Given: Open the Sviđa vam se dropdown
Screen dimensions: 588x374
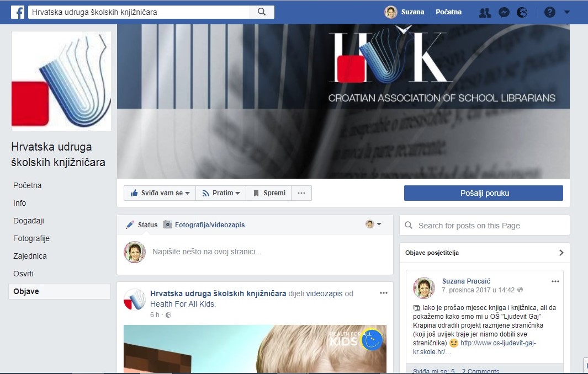Looking at the screenshot, I should 160,193.
